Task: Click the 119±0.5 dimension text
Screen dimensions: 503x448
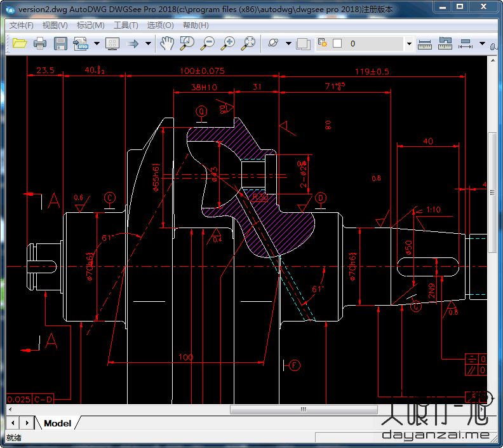Action: click(372, 72)
